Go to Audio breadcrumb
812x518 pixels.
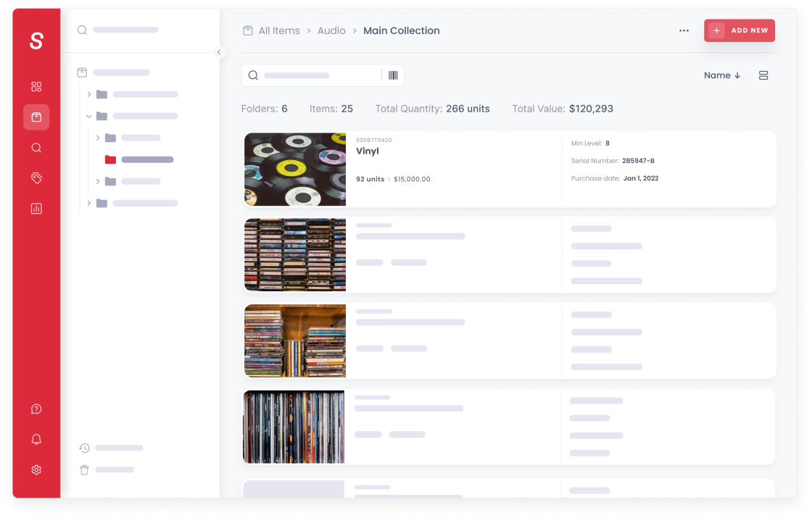(331, 30)
